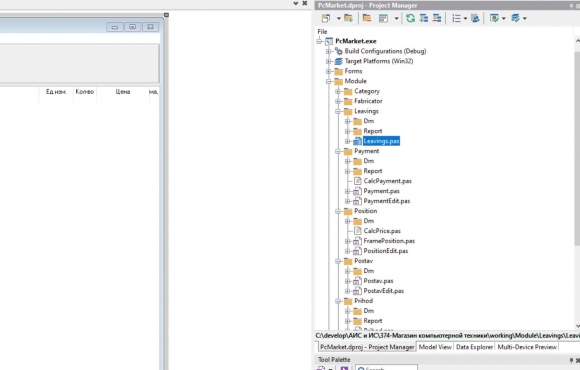
Task: Click the green Sync refresh icon
Action: [410, 18]
